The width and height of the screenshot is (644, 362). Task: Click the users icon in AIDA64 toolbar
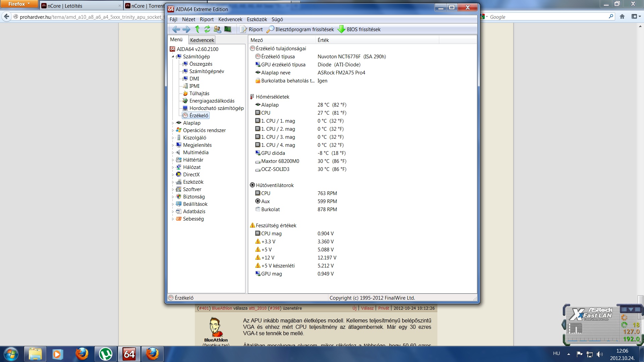point(217,29)
